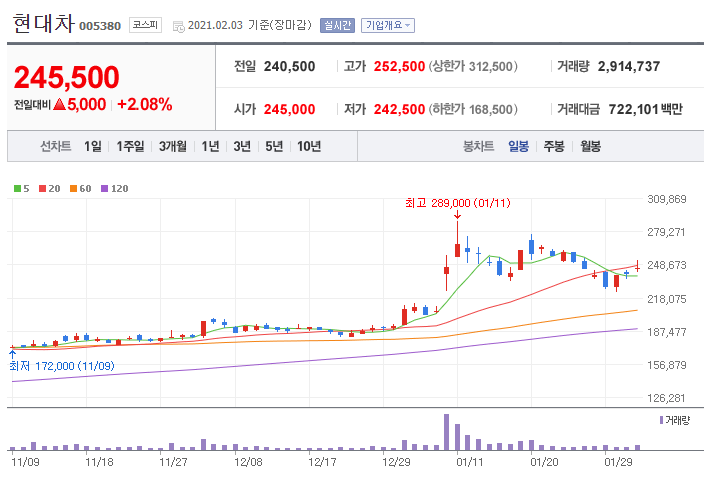Screen dimensions: 704x485
Task: Click the 하한가 168,500 text
Action: [x=473, y=109]
